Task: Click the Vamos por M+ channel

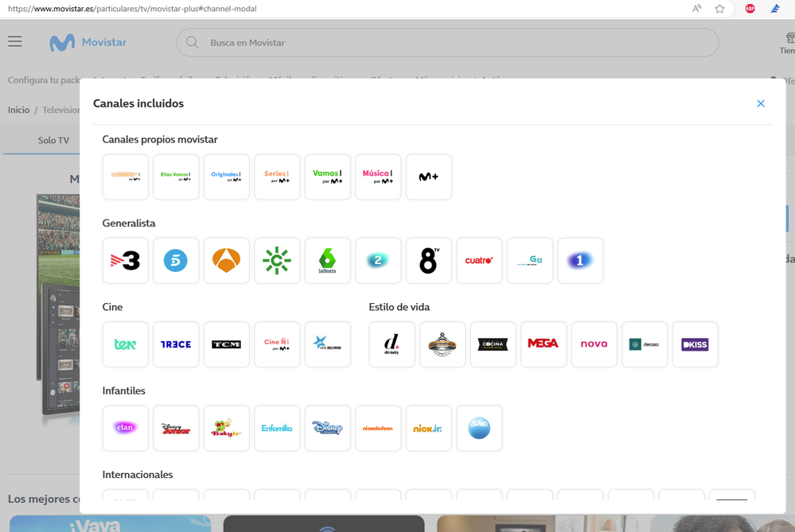Action: (327, 177)
